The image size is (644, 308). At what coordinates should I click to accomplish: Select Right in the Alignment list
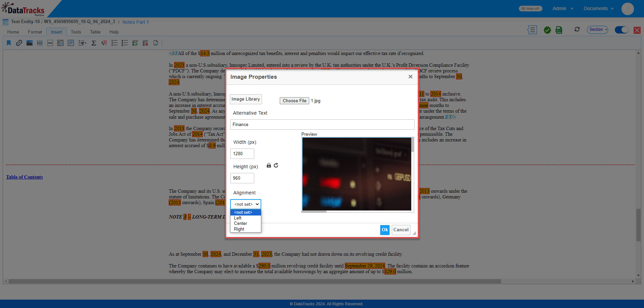coord(246,229)
